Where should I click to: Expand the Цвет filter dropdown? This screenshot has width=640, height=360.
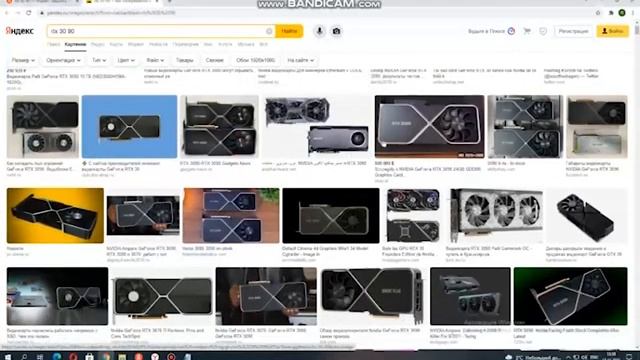coord(126,60)
